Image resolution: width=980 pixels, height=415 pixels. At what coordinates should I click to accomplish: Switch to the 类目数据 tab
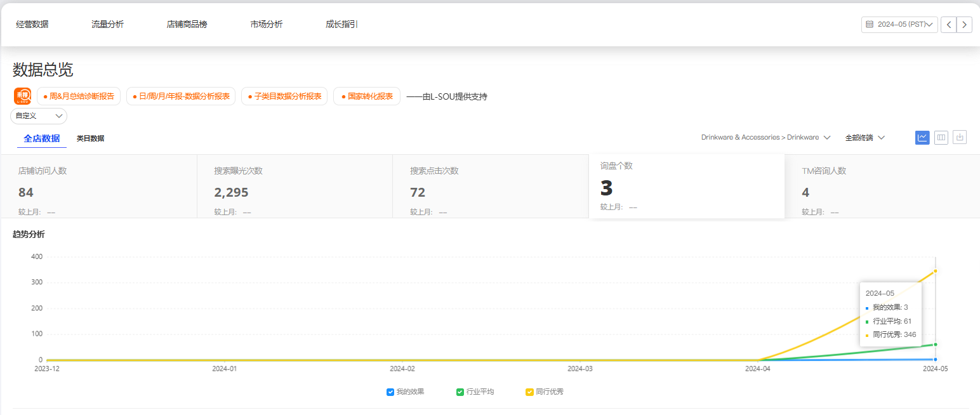tap(90, 138)
